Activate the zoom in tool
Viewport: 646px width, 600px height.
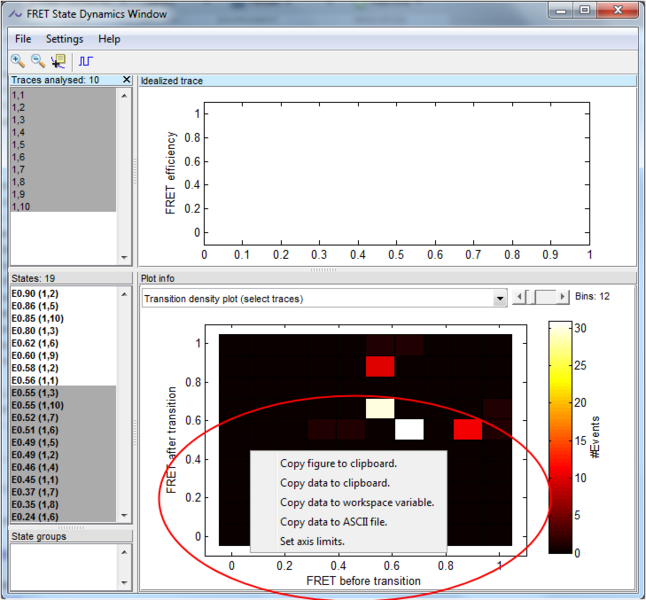coord(17,61)
